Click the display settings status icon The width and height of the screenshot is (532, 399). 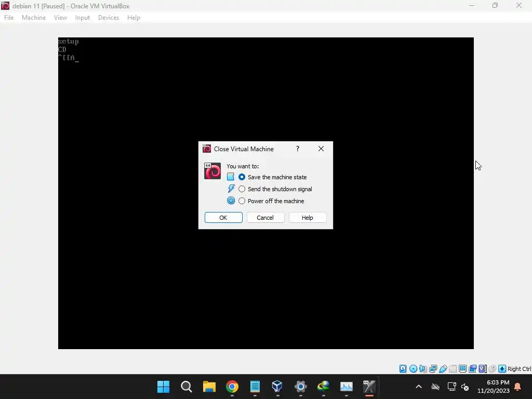[x=462, y=369]
